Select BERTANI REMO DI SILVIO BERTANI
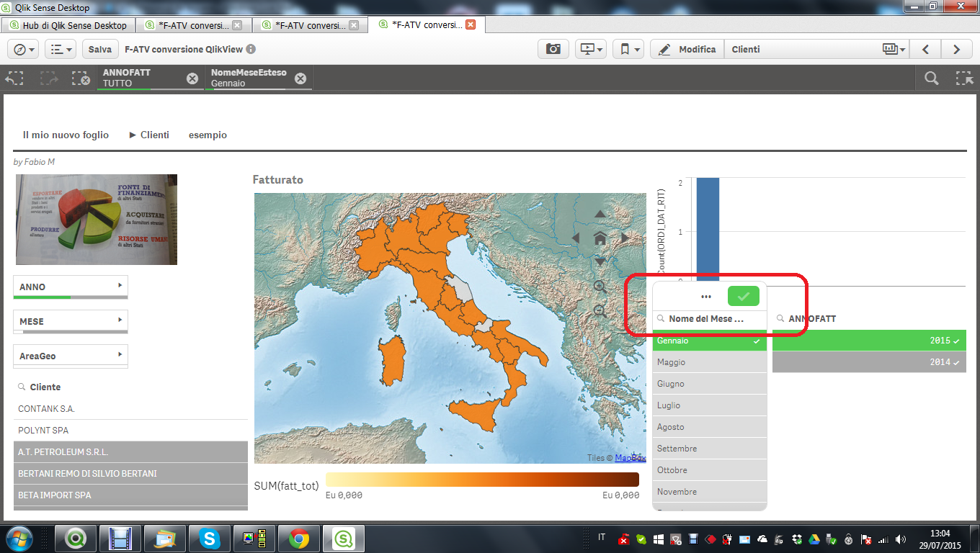Screen dimensions: 980x553 coord(130,473)
